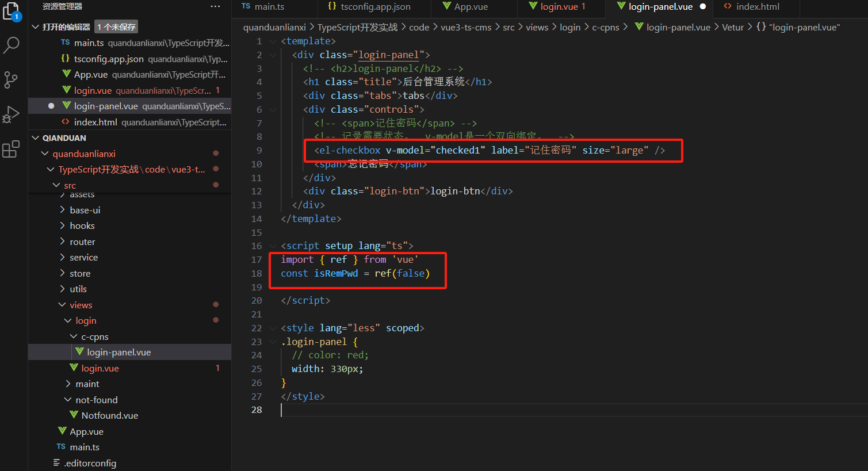Viewport: 868px width, 471px height.
Task: Collapse the src folder
Action: click(56, 185)
